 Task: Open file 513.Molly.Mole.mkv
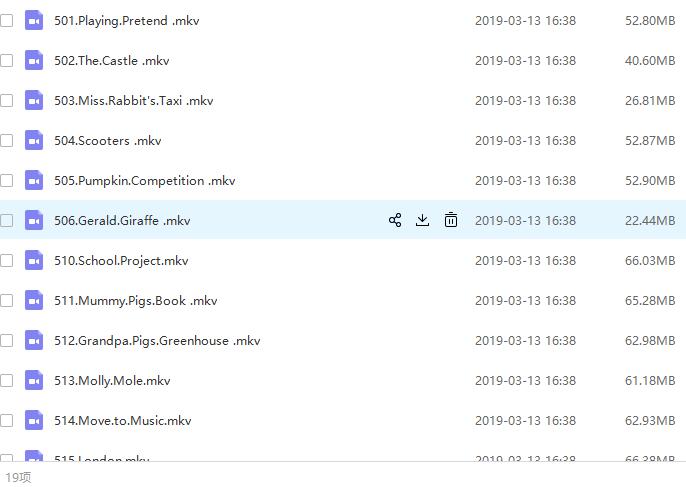pyautogui.click(x=112, y=381)
